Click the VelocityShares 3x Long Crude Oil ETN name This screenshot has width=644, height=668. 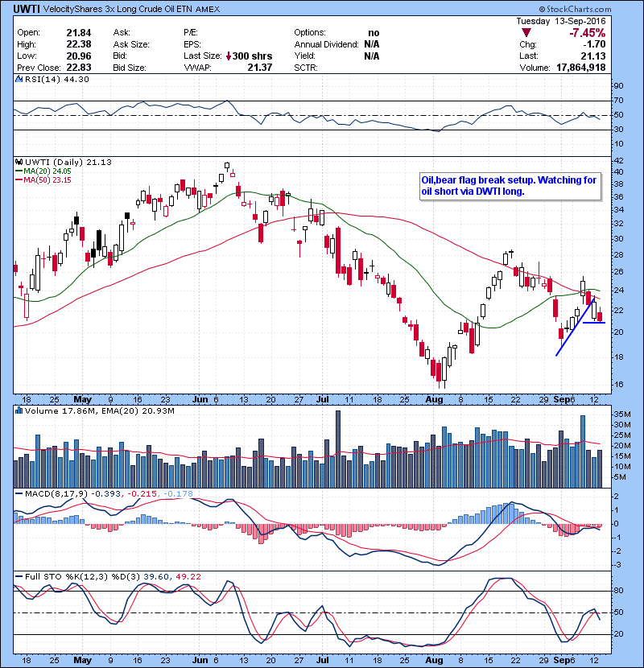[118, 9]
